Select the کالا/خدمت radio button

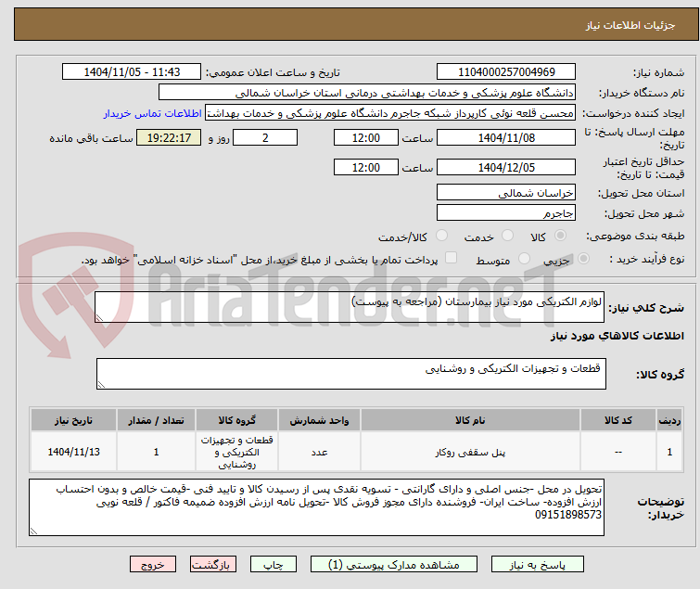[441, 236]
